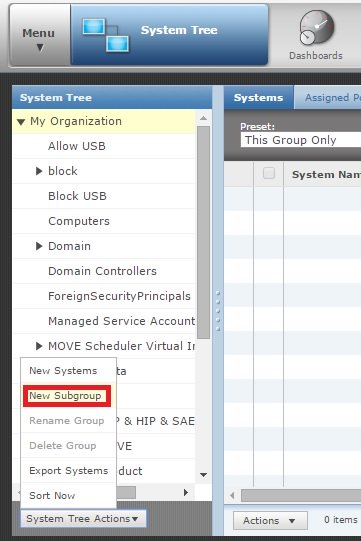This screenshot has height=541, width=361.
Task: Choose Rename Group from the menu
Action: click(x=68, y=421)
